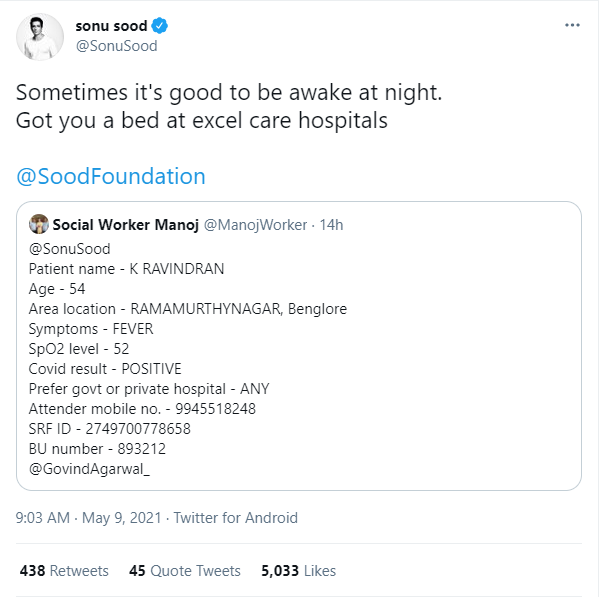Open the @SoodFoundation mention link
The width and height of the screenshot is (600, 597).
(111, 177)
